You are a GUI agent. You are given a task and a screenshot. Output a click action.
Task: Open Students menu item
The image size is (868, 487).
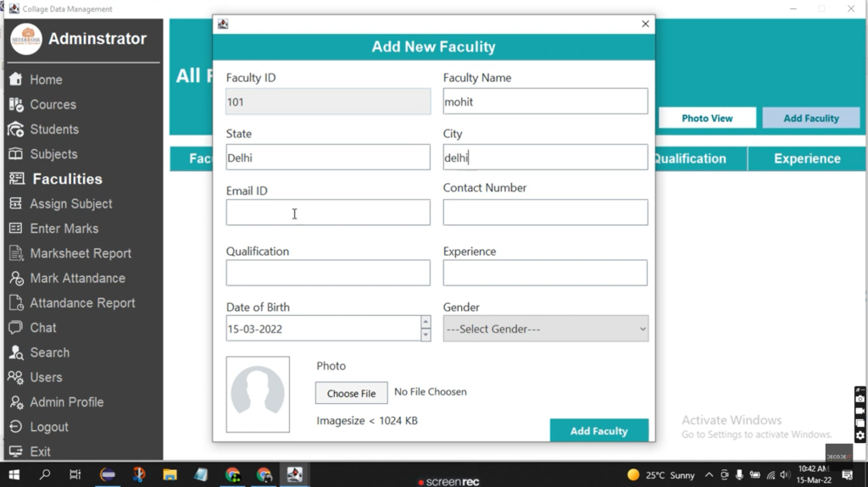pyautogui.click(x=54, y=129)
